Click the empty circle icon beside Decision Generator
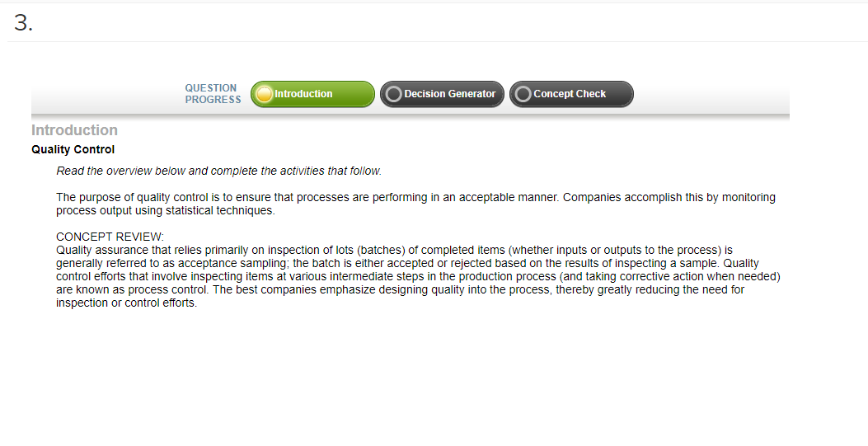The image size is (868, 446). coord(393,94)
